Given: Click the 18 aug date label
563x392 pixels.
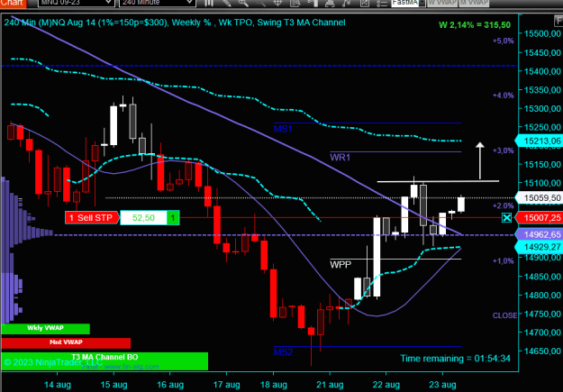Looking at the screenshot, I should 274,385.
